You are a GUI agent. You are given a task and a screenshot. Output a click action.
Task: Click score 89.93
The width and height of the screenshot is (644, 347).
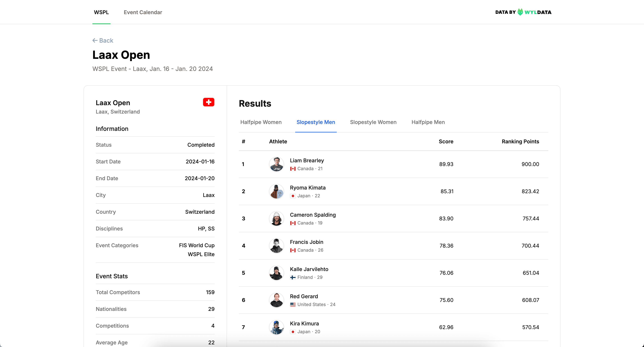446,164
